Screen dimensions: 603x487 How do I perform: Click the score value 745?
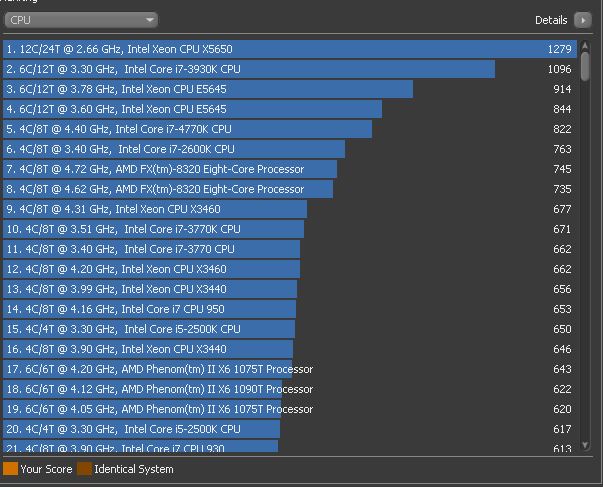pos(562,169)
